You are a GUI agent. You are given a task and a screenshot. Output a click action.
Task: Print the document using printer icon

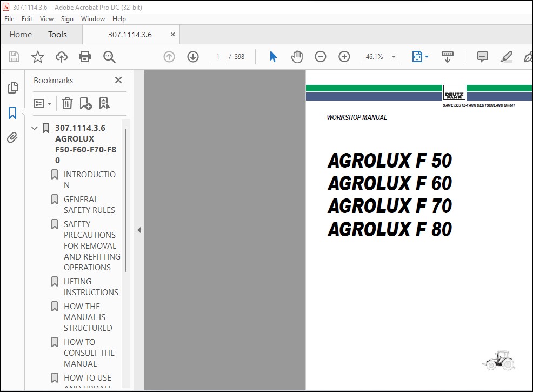85,57
